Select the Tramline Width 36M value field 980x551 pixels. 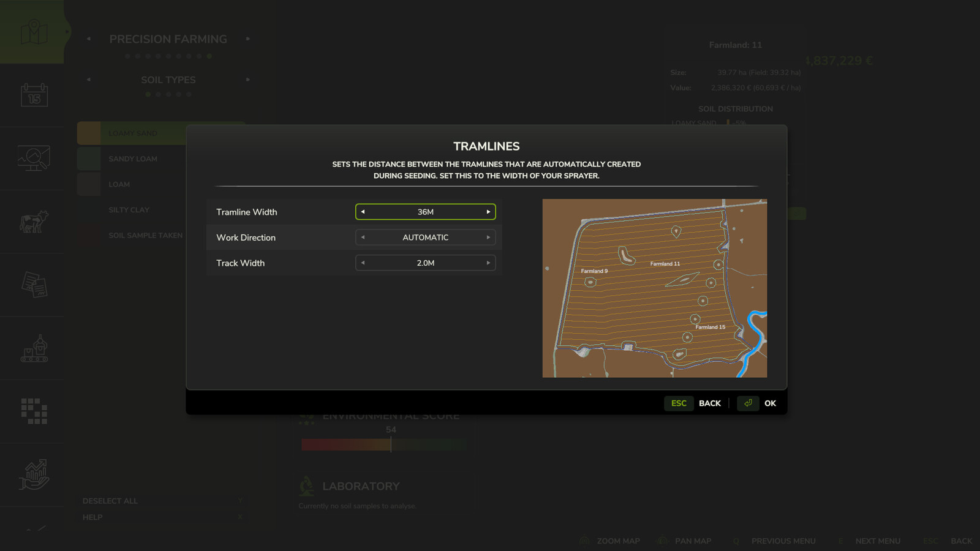click(x=426, y=212)
